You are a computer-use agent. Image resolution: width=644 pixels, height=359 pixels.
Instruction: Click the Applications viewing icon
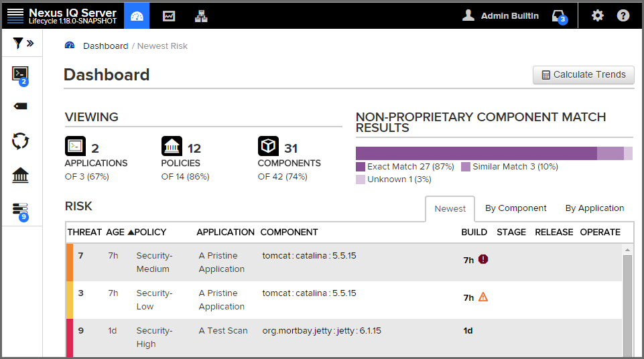coord(75,146)
